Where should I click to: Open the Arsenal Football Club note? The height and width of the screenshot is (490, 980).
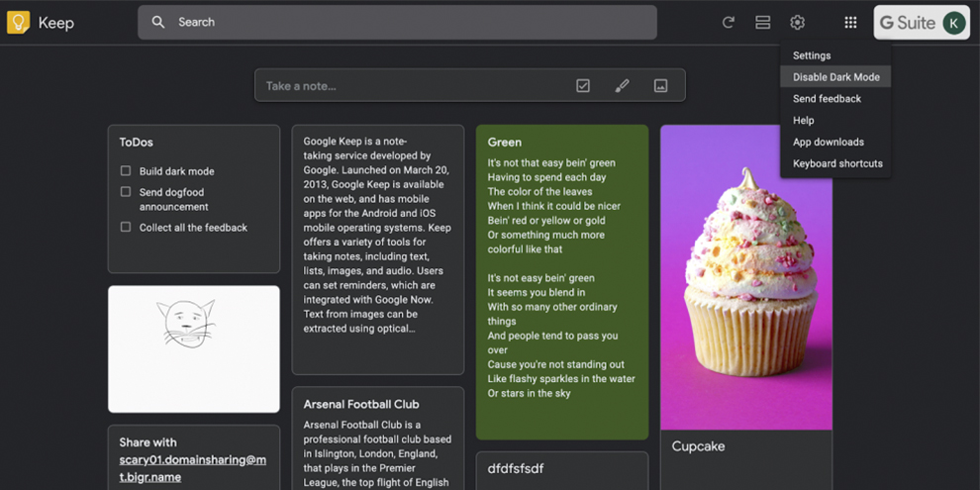(378, 439)
